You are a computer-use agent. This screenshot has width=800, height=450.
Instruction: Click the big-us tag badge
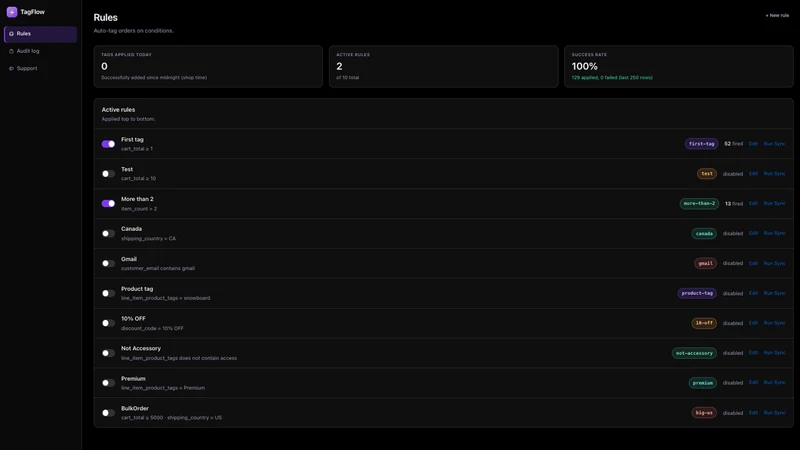tap(704, 413)
